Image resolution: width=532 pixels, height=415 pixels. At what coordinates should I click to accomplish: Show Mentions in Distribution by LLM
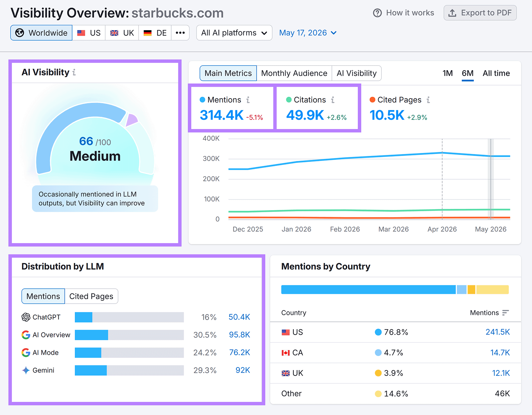pyautogui.click(x=43, y=296)
